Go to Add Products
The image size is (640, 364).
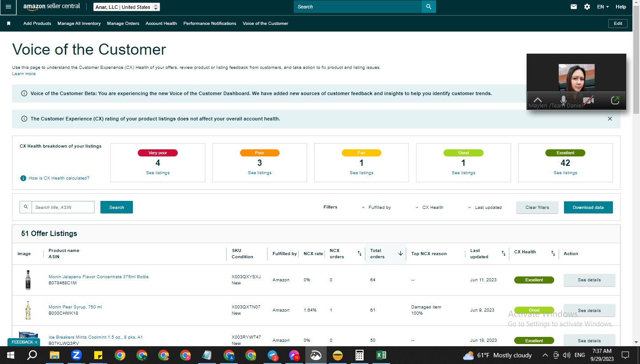[x=37, y=24]
